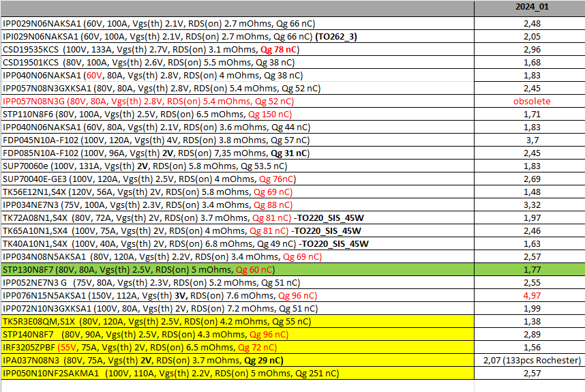Select the yellow IPP050N10NF2SAKMA1 cell
Screen dimensions: 585x392
238,374
